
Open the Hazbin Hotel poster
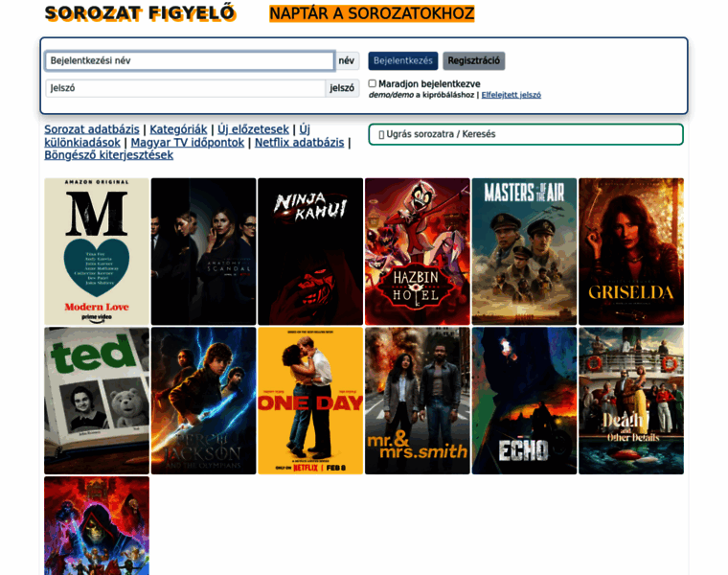[x=418, y=251]
